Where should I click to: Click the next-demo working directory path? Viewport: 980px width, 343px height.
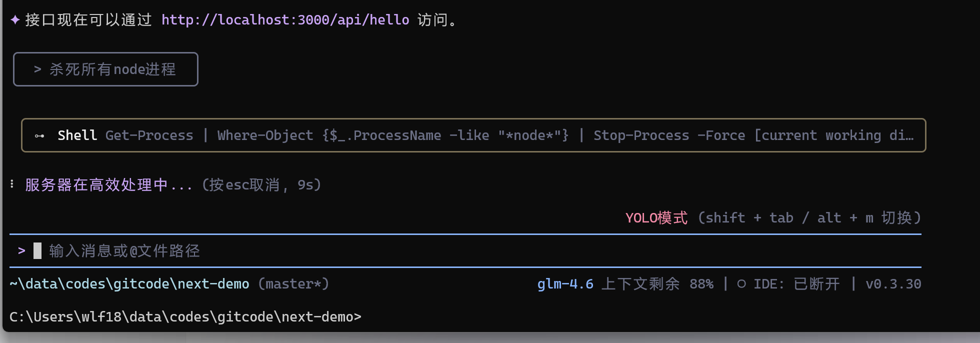pyautogui.click(x=129, y=284)
